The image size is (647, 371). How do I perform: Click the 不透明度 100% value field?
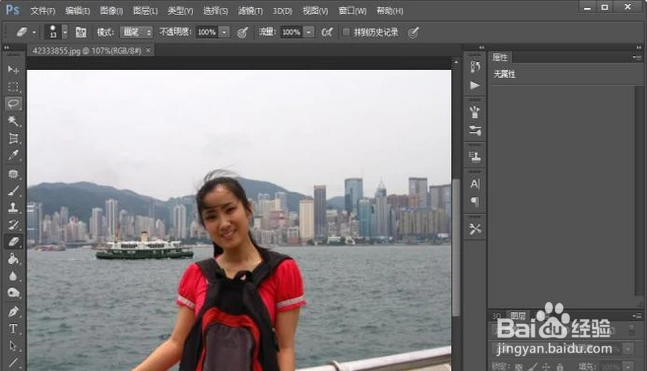pos(207,32)
